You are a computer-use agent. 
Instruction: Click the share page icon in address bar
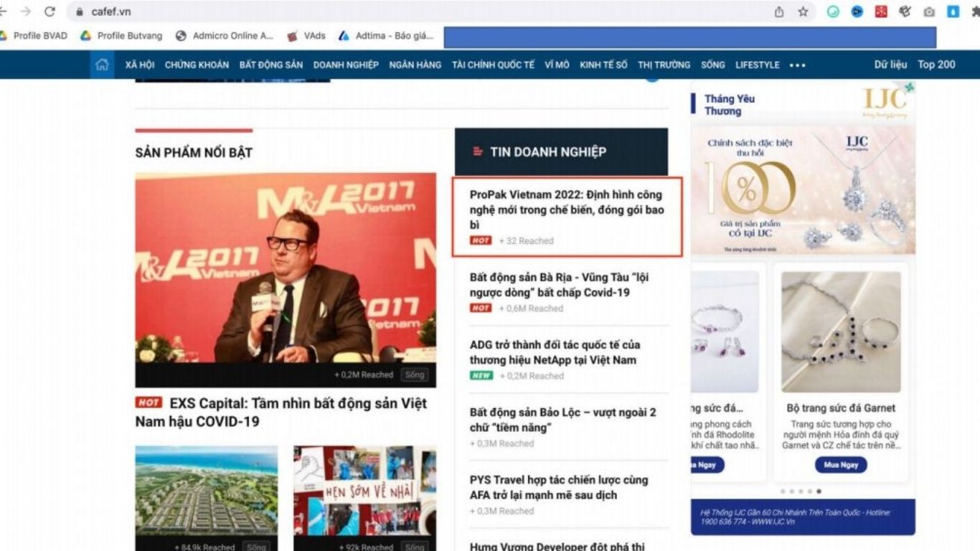779,11
